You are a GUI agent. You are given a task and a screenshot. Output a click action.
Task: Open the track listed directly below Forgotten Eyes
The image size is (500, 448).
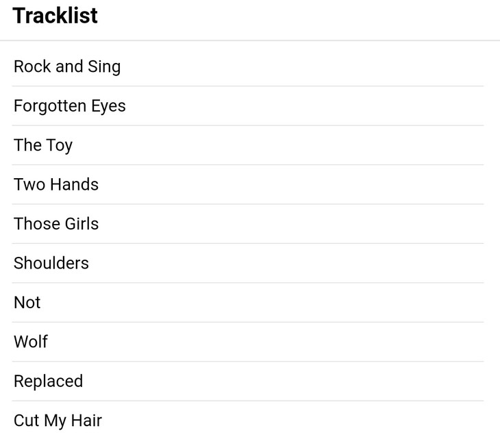tap(43, 145)
